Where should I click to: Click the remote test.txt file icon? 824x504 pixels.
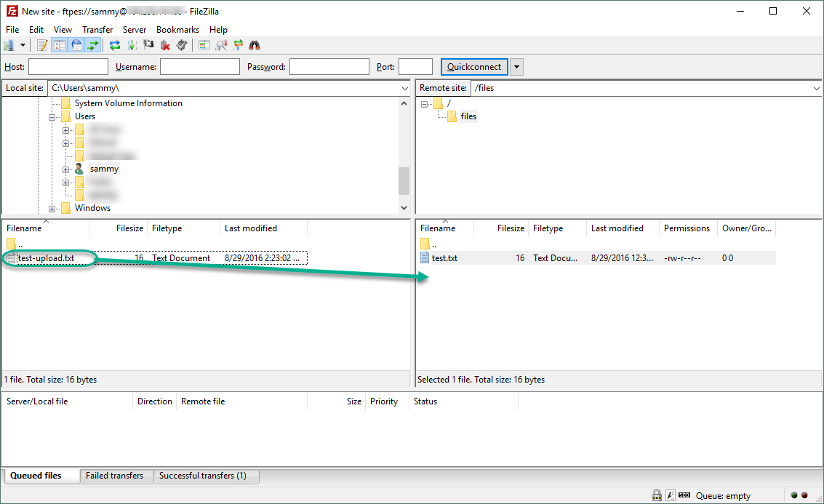425,258
